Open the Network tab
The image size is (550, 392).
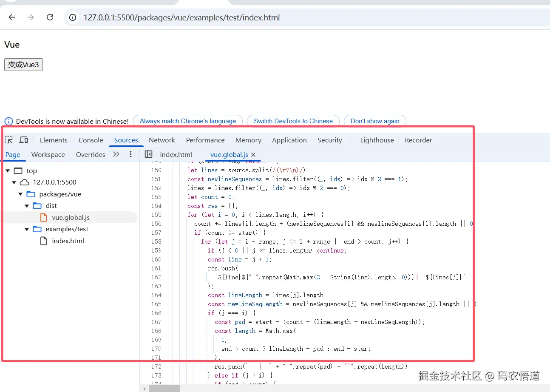click(162, 140)
